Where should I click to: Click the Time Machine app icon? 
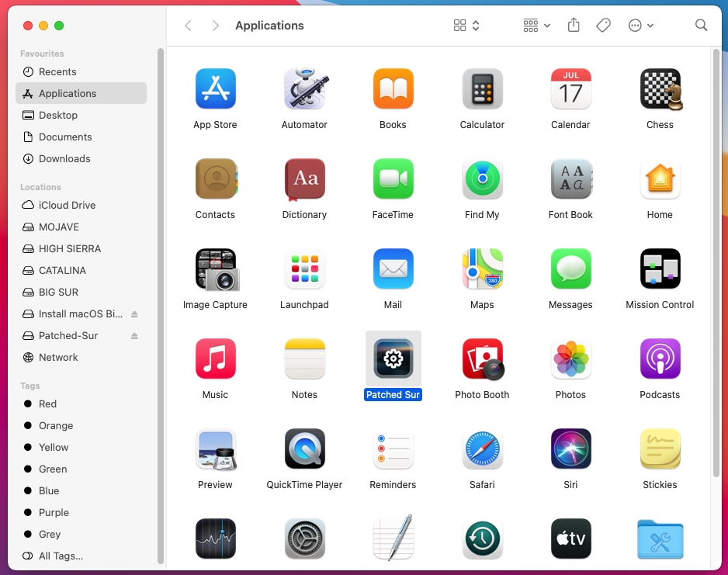coord(483,539)
